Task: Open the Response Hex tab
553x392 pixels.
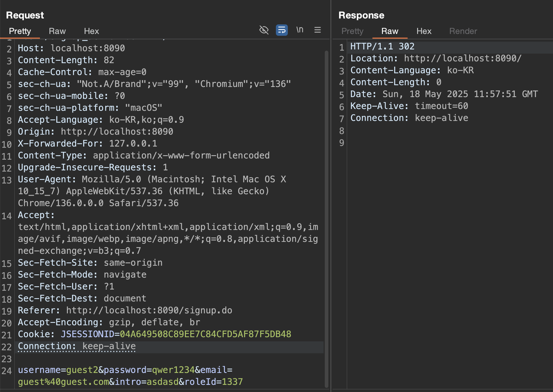Action: pos(424,31)
